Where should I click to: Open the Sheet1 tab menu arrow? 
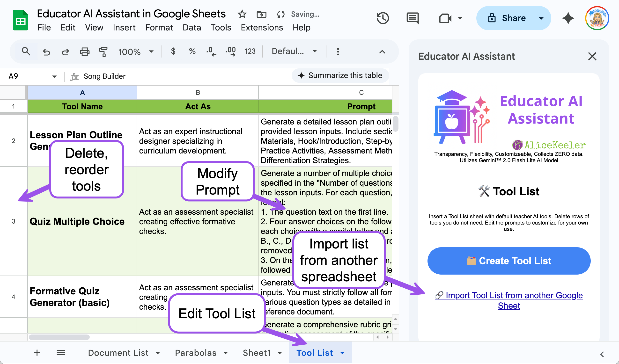tap(280, 353)
